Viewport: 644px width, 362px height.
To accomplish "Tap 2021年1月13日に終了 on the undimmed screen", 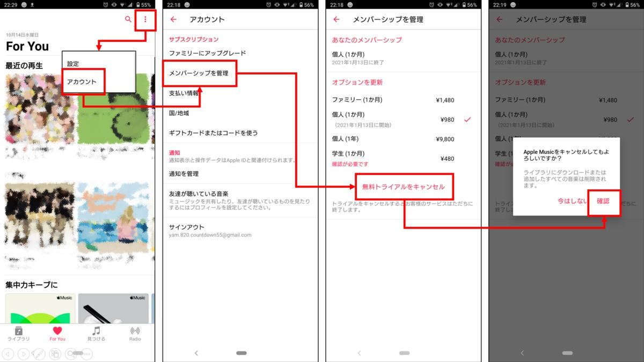I will pyautogui.click(x=358, y=63).
